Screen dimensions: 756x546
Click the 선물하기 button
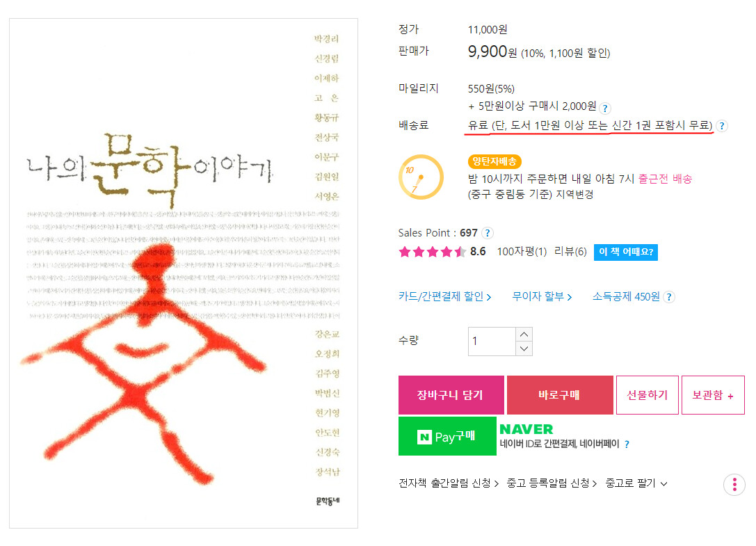pos(647,395)
